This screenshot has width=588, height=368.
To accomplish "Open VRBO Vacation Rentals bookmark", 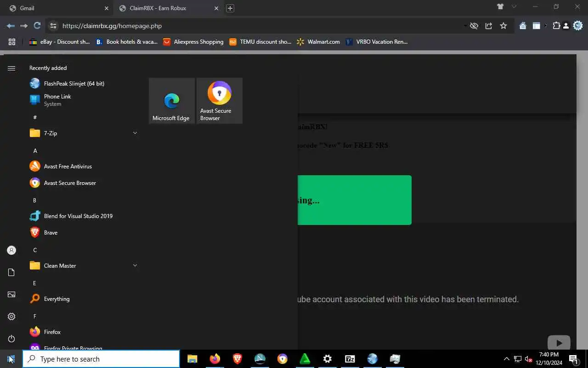I will [x=376, y=42].
